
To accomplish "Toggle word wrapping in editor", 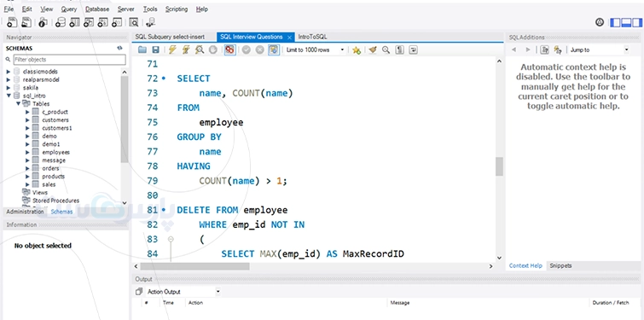I will [413, 50].
